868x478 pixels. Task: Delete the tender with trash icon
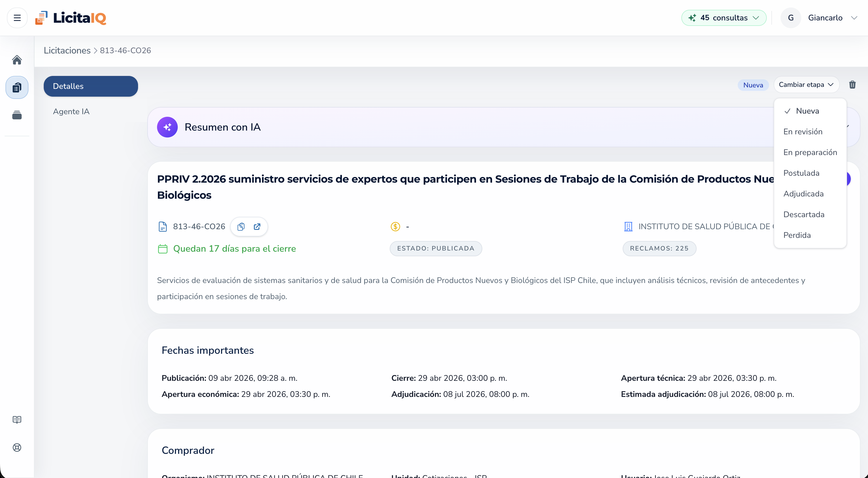[x=852, y=85]
